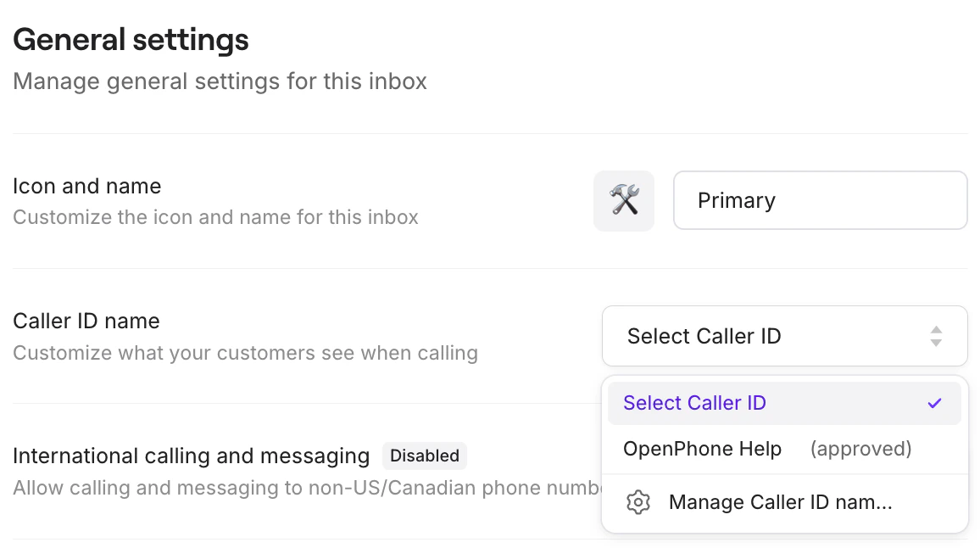
Task: Click the wrench-and-screwdriver inbox icon
Action: (624, 201)
